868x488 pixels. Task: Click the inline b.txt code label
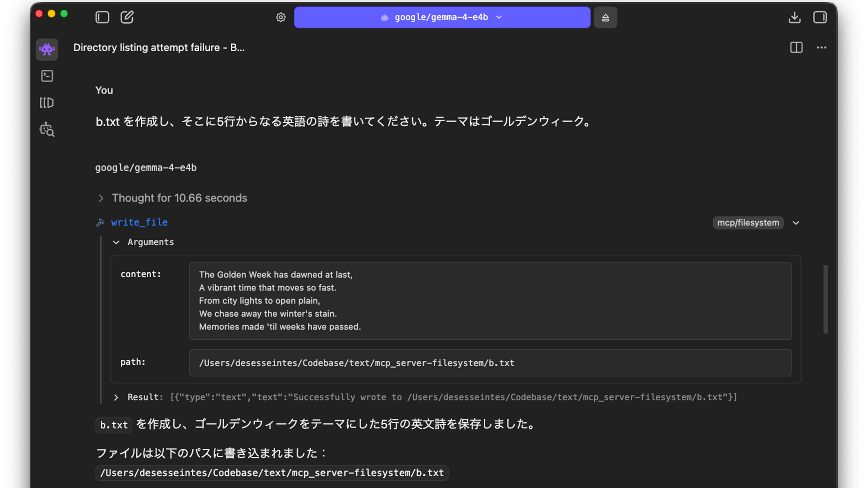pyautogui.click(x=114, y=425)
